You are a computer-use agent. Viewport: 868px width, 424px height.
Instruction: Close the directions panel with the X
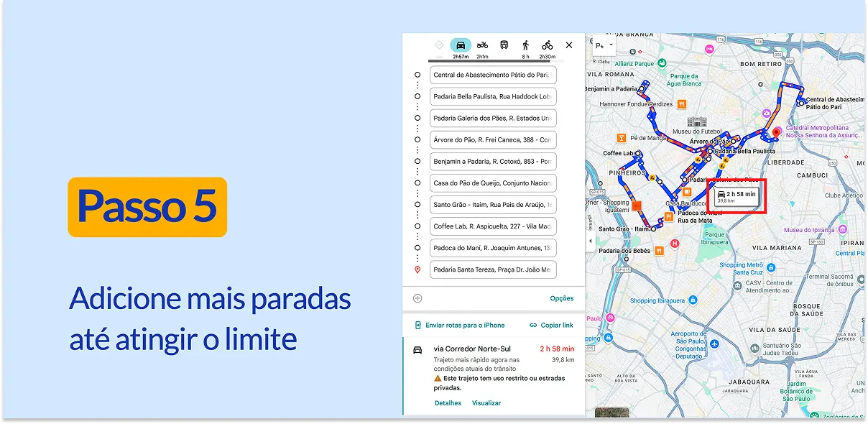point(569,45)
